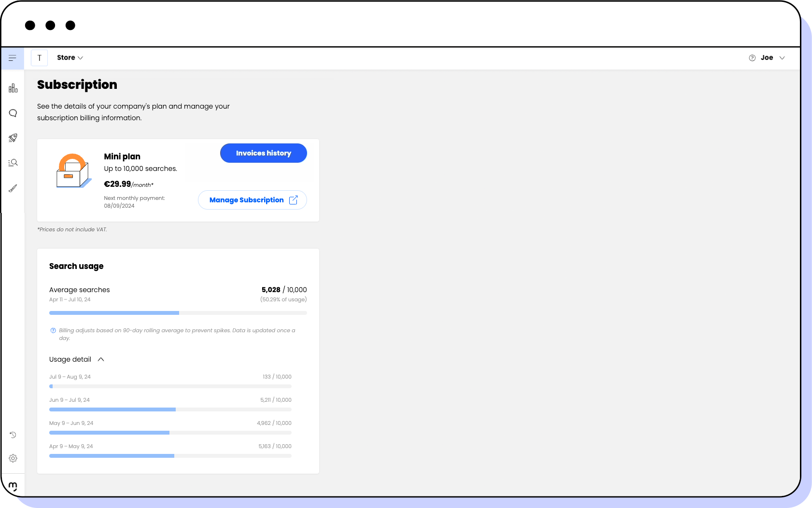
Task: Click the logo at sidebar bottom
Action: 13,486
